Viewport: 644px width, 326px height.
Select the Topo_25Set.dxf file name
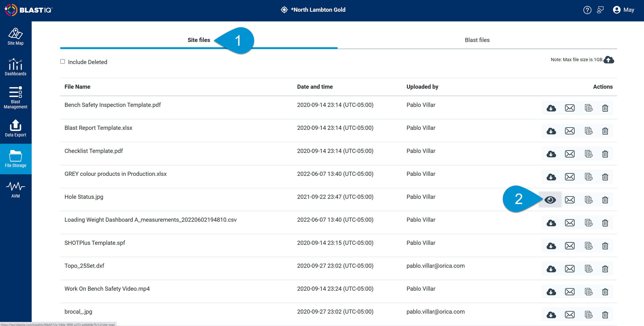pyautogui.click(x=84, y=266)
